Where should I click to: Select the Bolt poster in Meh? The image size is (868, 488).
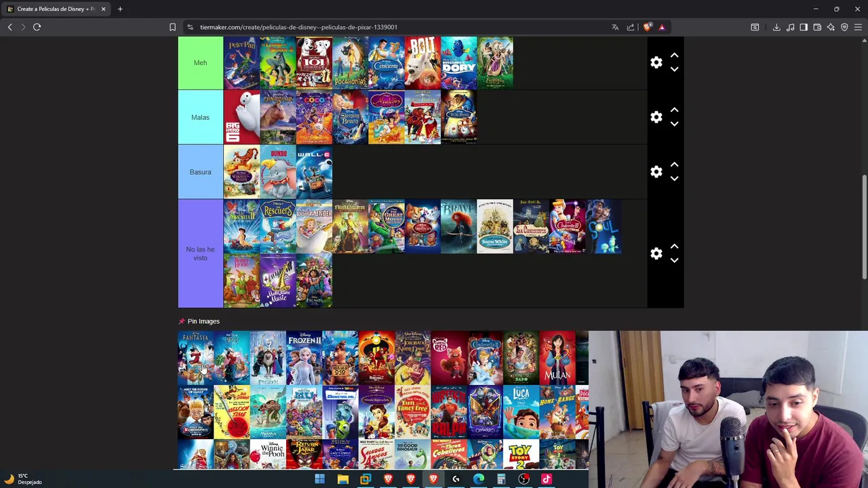pyautogui.click(x=422, y=62)
